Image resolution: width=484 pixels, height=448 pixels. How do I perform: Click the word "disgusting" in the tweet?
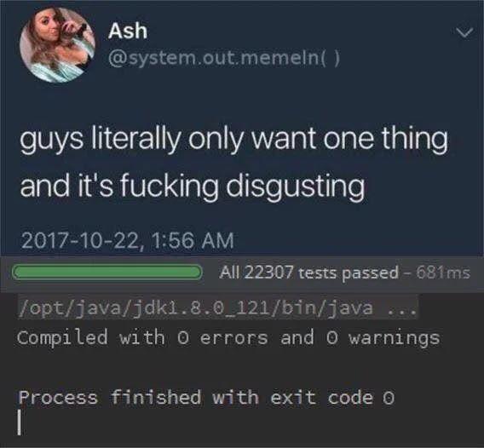coord(296,188)
